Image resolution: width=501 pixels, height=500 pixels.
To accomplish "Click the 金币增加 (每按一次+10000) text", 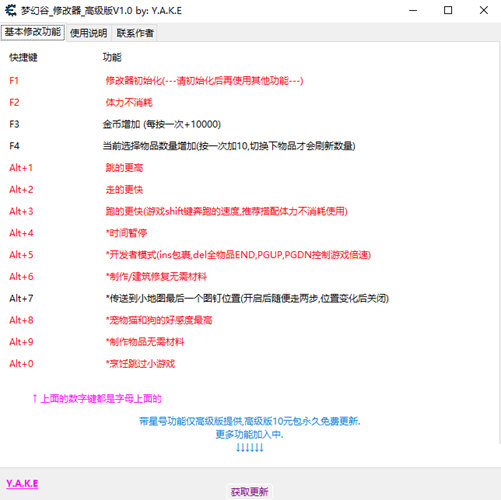I will (162, 124).
